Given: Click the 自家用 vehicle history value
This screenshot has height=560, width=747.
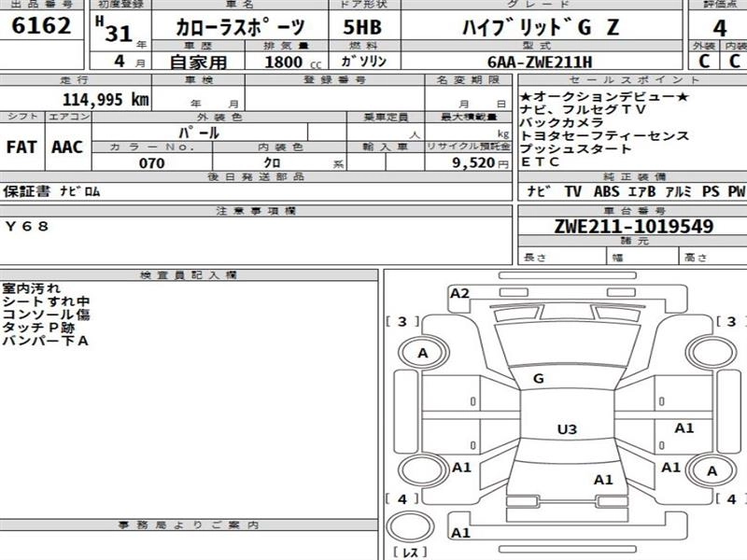Looking at the screenshot, I should (x=198, y=63).
